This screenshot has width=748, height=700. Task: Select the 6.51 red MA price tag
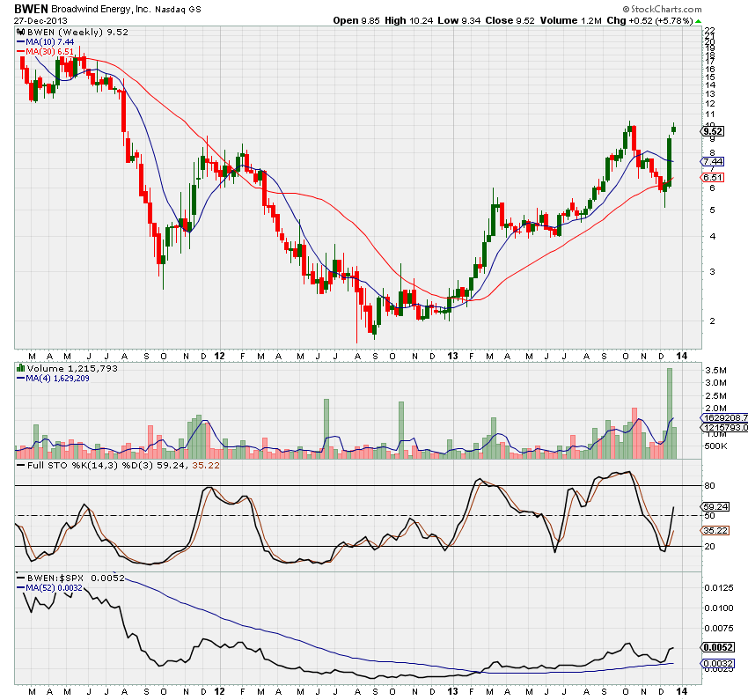click(x=713, y=177)
